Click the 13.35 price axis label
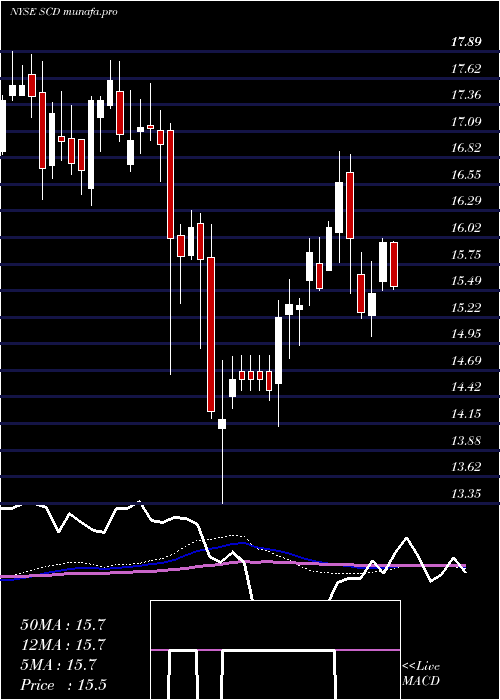500x700 pixels. tap(466, 494)
